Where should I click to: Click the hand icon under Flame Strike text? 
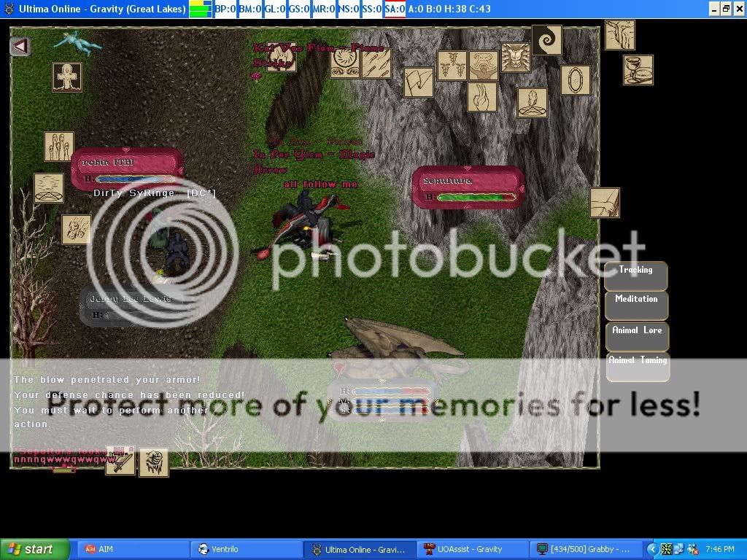coord(281,58)
